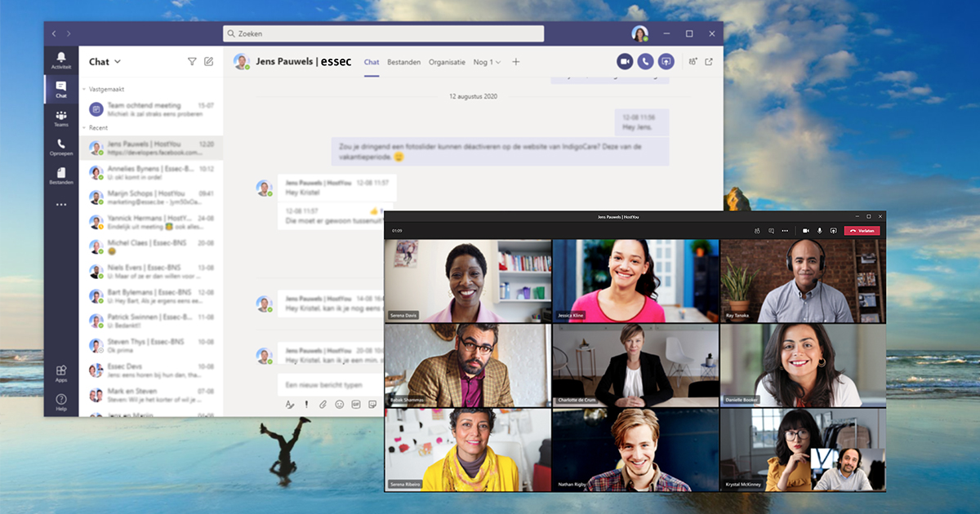This screenshot has width=980, height=514.
Task: Show more apps via the sidebar ellipsis
Action: click(x=61, y=205)
